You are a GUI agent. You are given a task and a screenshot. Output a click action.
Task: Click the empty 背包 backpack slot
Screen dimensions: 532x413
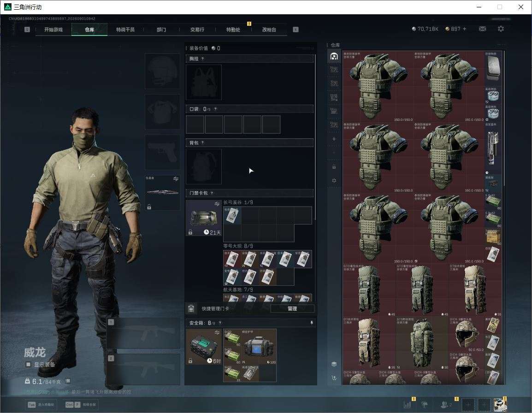pos(204,166)
